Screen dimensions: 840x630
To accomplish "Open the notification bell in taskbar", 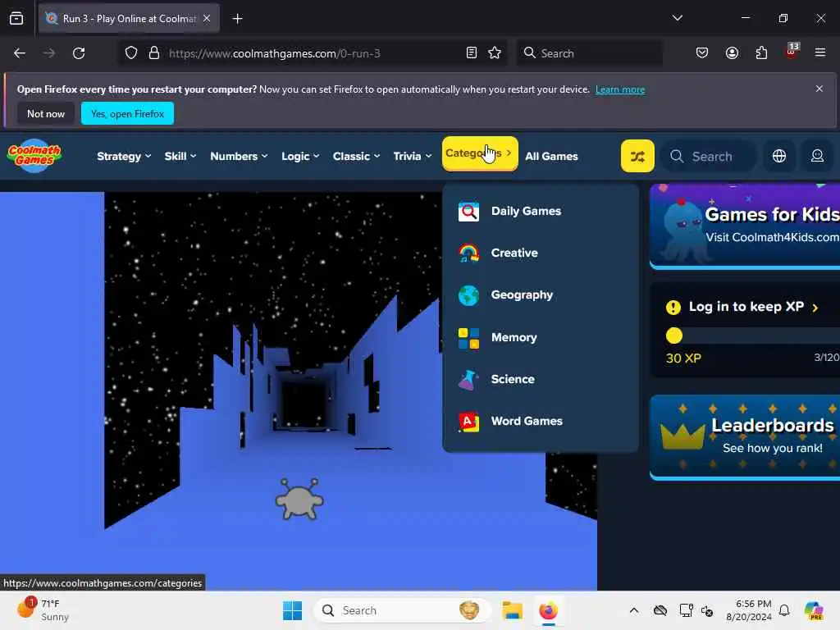I will pos(784,610).
